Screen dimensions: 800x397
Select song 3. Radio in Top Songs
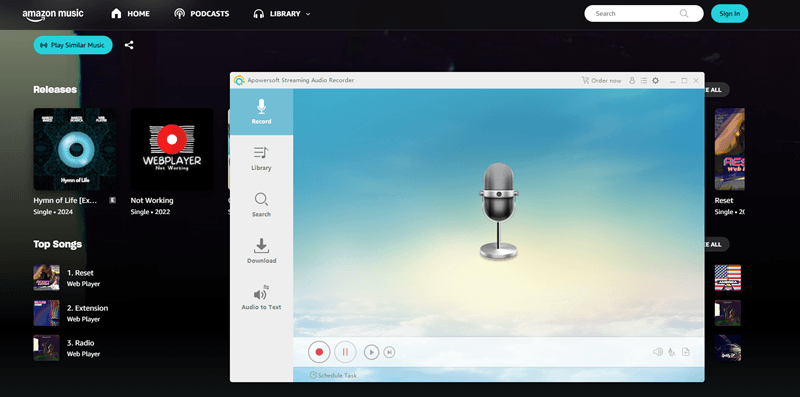[81, 343]
